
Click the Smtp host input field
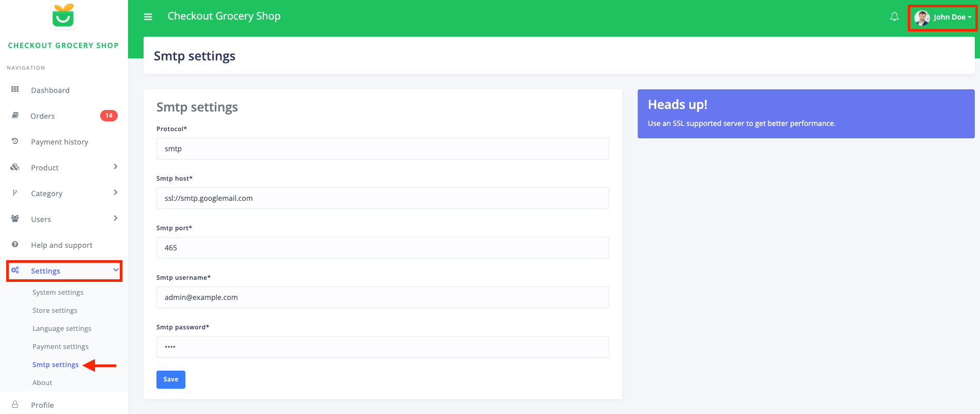pyautogui.click(x=383, y=198)
